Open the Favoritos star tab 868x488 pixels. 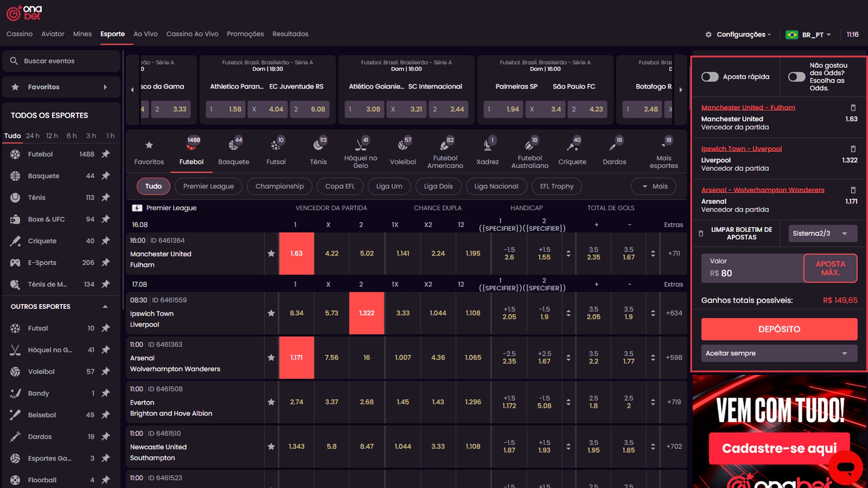[x=149, y=151]
